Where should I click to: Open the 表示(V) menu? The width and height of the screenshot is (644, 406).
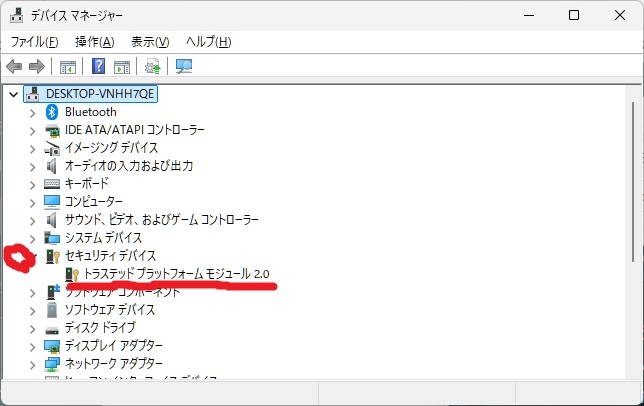point(150,42)
